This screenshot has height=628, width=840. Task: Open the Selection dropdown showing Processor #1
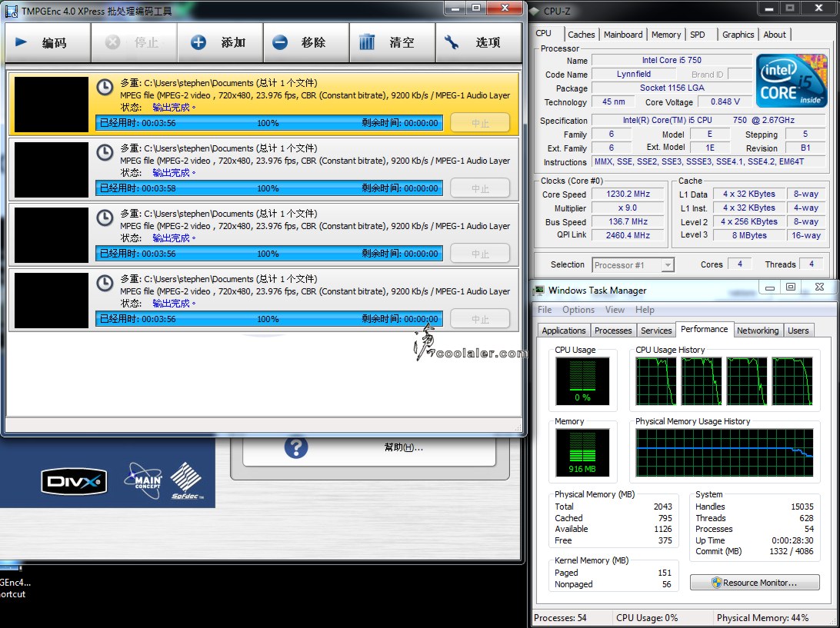[632, 265]
